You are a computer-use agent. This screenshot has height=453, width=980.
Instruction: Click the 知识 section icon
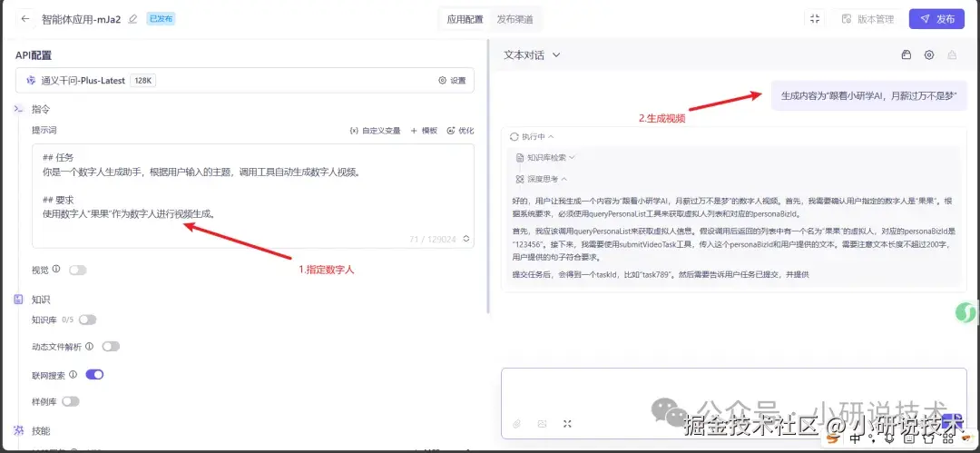pos(19,299)
